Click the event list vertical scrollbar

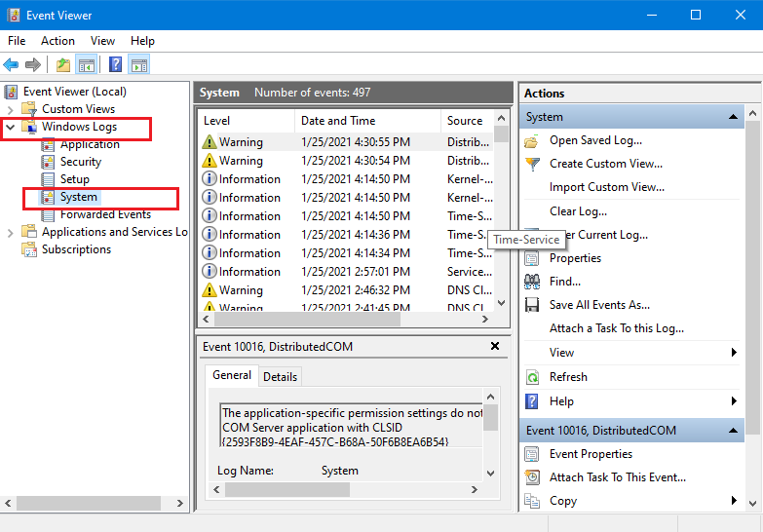502,214
